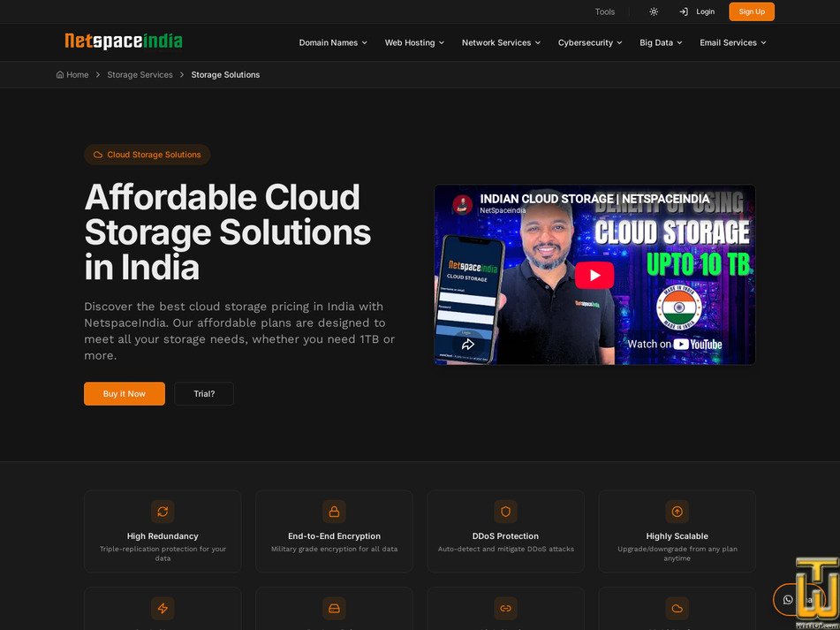Toggle the light/dark theme sun icon
This screenshot has width=840, height=630.
(x=654, y=11)
